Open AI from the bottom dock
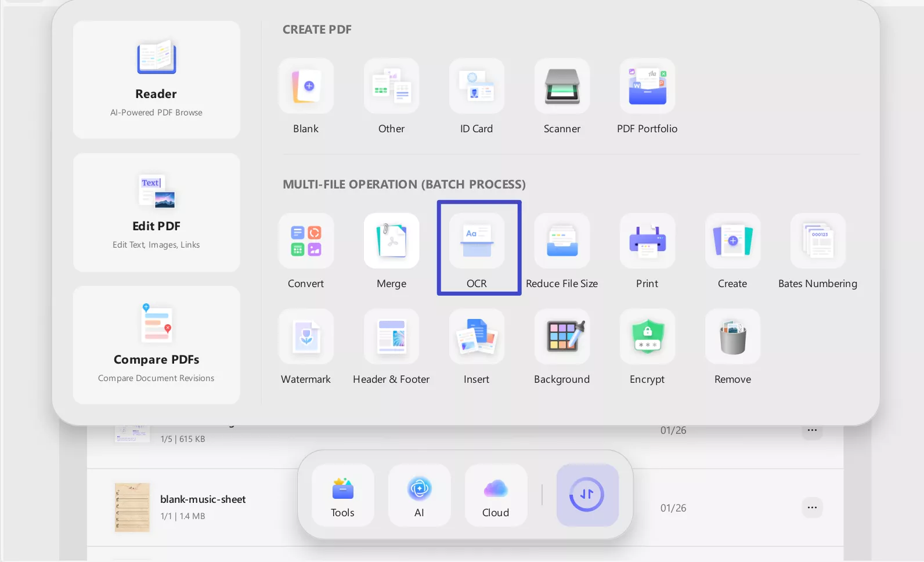 pyautogui.click(x=420, y=495)
